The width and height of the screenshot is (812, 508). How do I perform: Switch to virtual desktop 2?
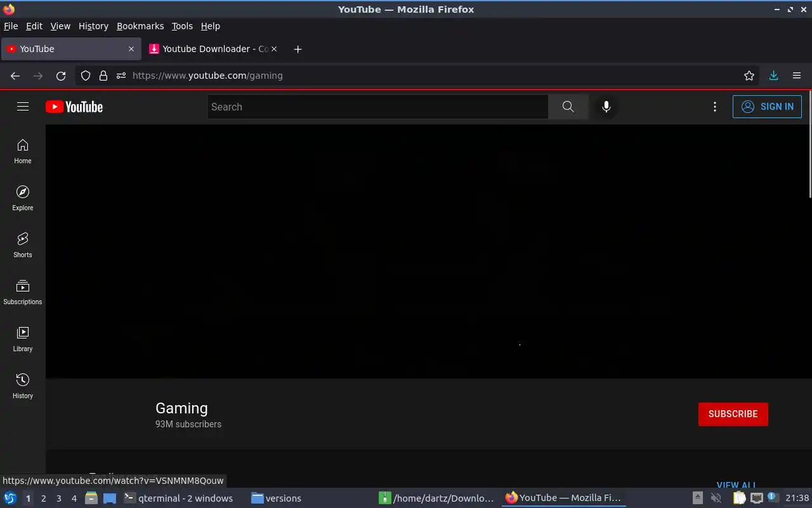point(43,498)
